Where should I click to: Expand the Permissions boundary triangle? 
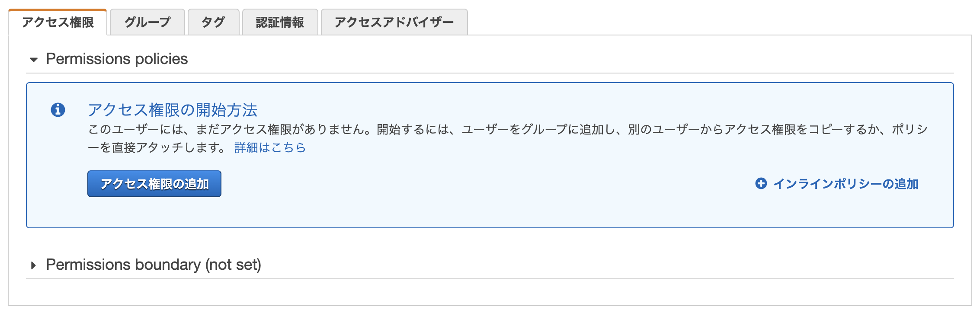click(33, 265)
